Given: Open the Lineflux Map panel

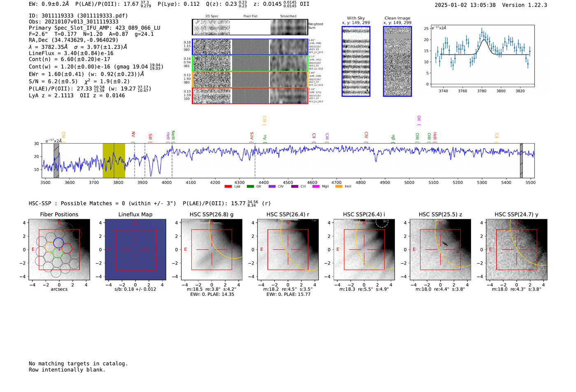Looking at the screenshot, I should (x=135, y=250).
